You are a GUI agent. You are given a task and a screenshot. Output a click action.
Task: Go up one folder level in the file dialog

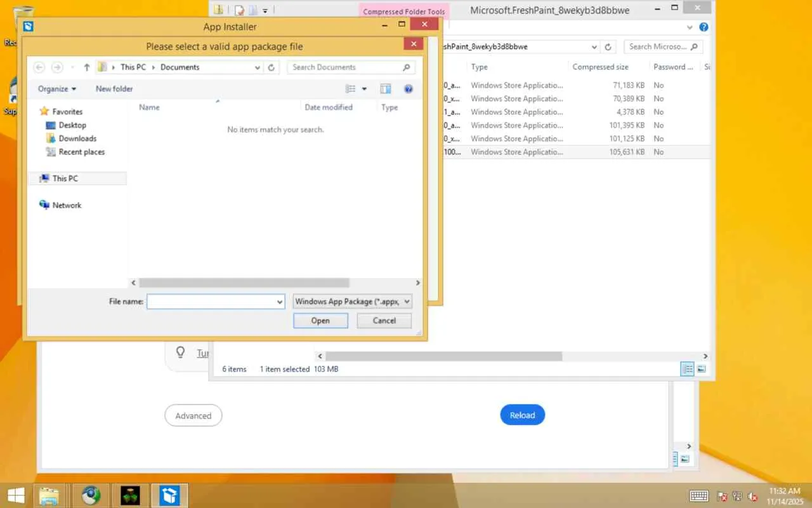(x=87, y=67)
